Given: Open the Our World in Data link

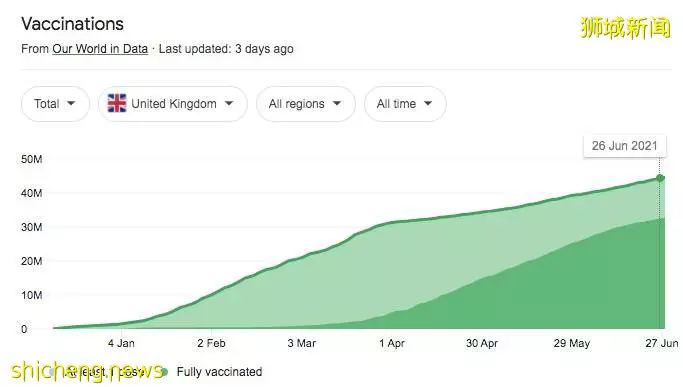Looking at the screenshot, I should [x=100, y=49].
